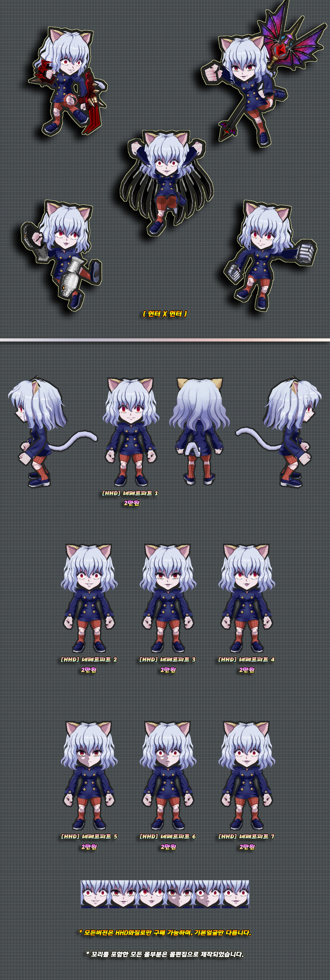Click the tongue-out third face in the strip
Image resolution: width=330 pixels, height=980 pixels.
click(151, 894)
